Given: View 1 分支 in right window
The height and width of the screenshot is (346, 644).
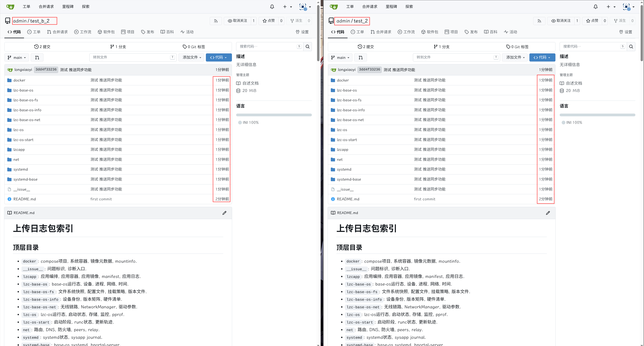Looking at the screenshot, I should [x=442, y=47].
